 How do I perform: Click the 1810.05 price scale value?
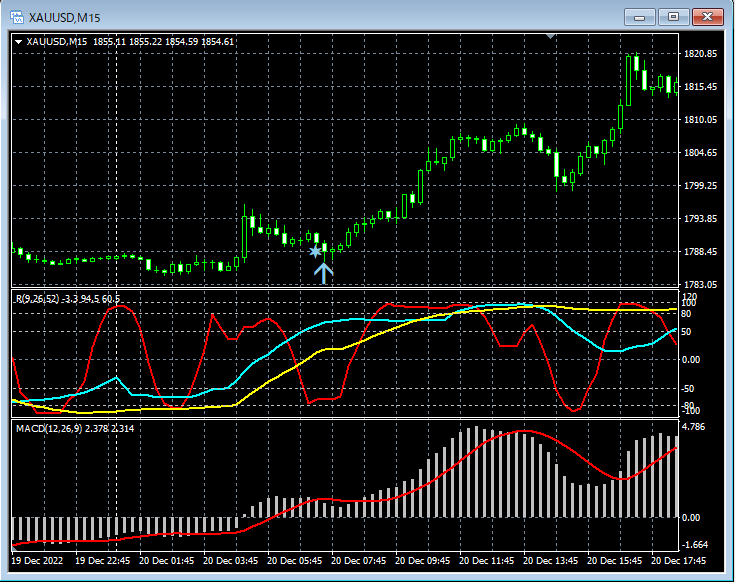700,120
